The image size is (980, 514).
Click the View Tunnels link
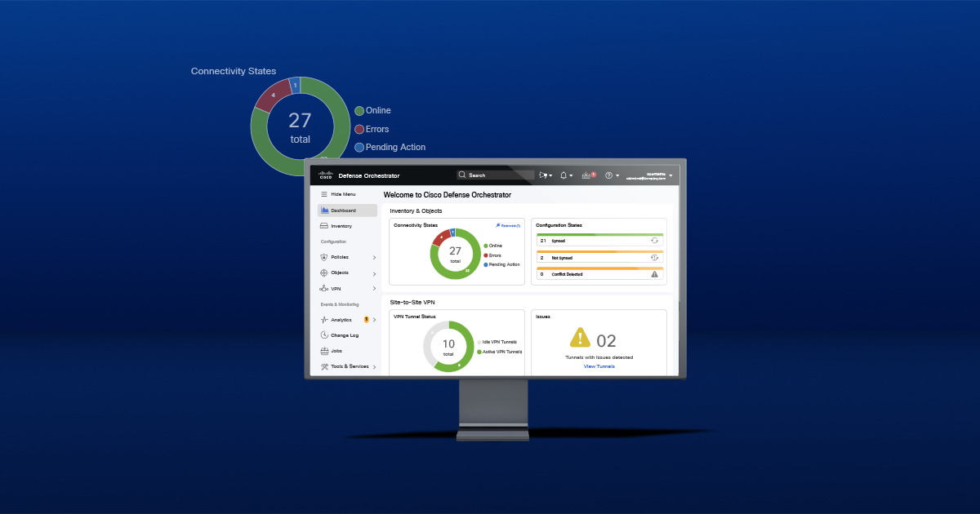click(599, 366)
